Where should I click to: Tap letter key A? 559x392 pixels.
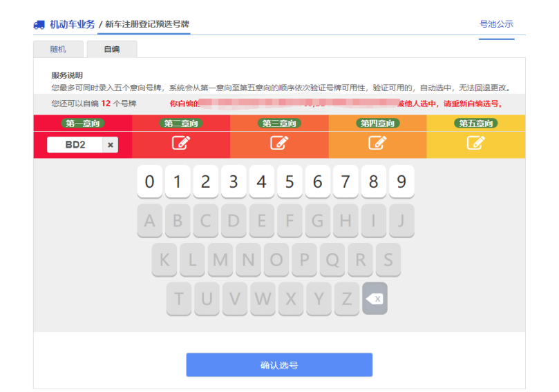click(150, 221)
